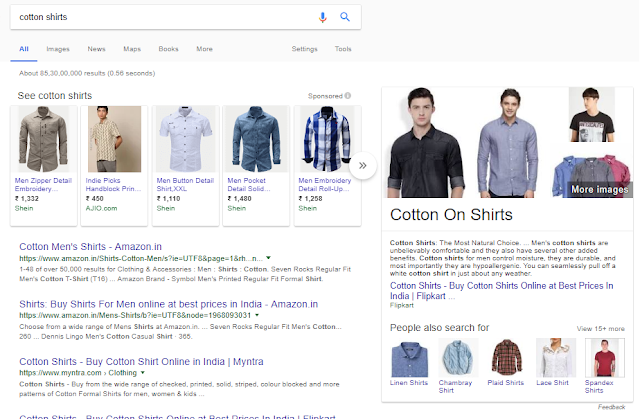640x419 pixels.
Task: Click the Men Button Detail Shirt, XXL title
Action: pyautogui.click(x=185, y=184)
